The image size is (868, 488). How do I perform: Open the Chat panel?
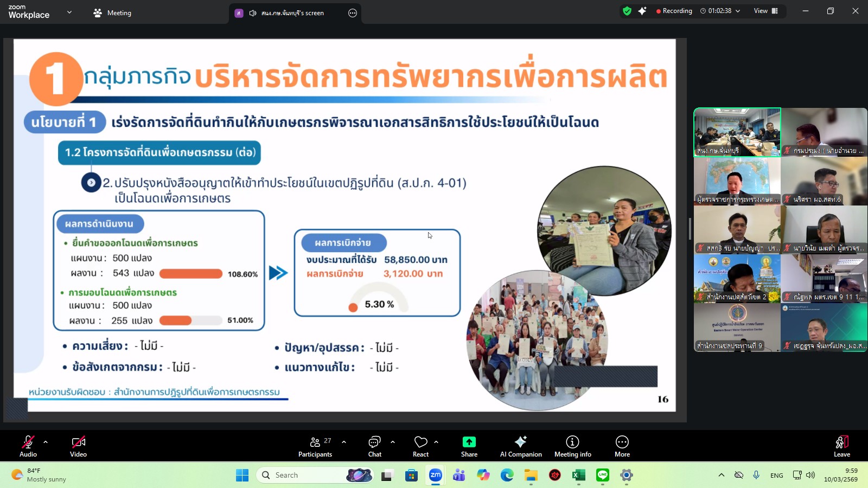coord(374,446)
